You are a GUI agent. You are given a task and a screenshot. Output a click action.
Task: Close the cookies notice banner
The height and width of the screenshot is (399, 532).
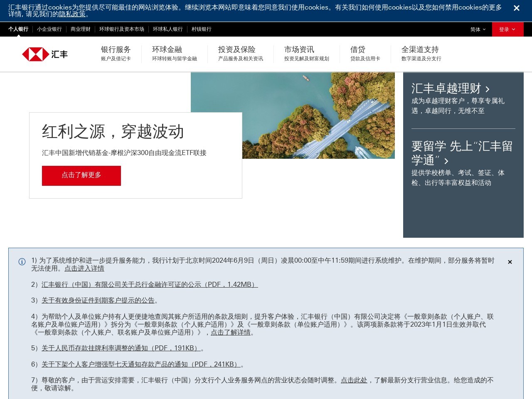[517, 8]
